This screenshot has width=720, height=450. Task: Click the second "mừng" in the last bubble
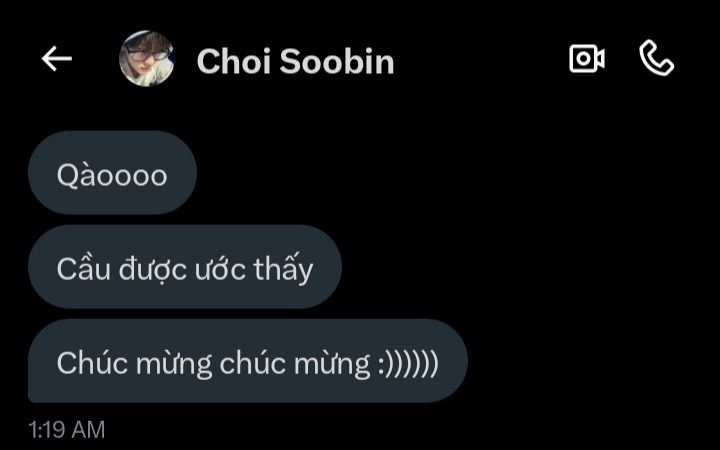coord(332,365)
